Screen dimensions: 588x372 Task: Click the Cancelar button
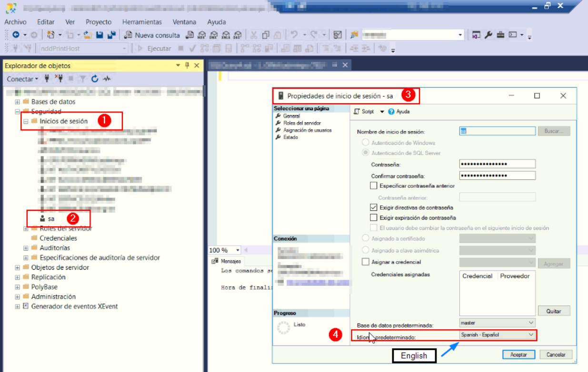555,355
